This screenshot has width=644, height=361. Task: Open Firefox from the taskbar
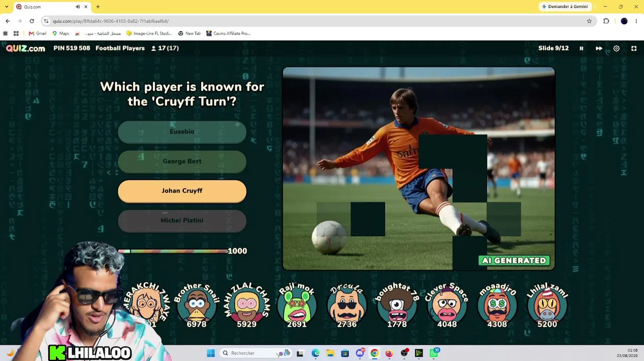point(389,353)
